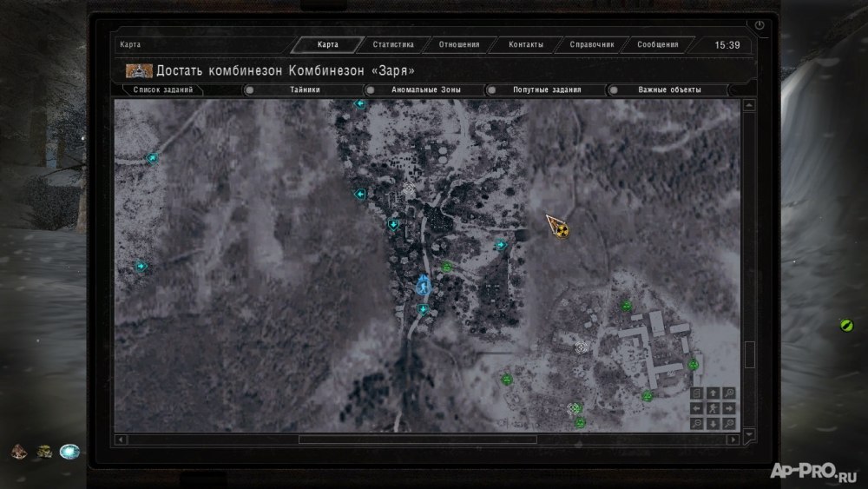Click the map zoom-in magnifier button
The height and width of the screenshot is (489, 868).
tap(729, 393)
